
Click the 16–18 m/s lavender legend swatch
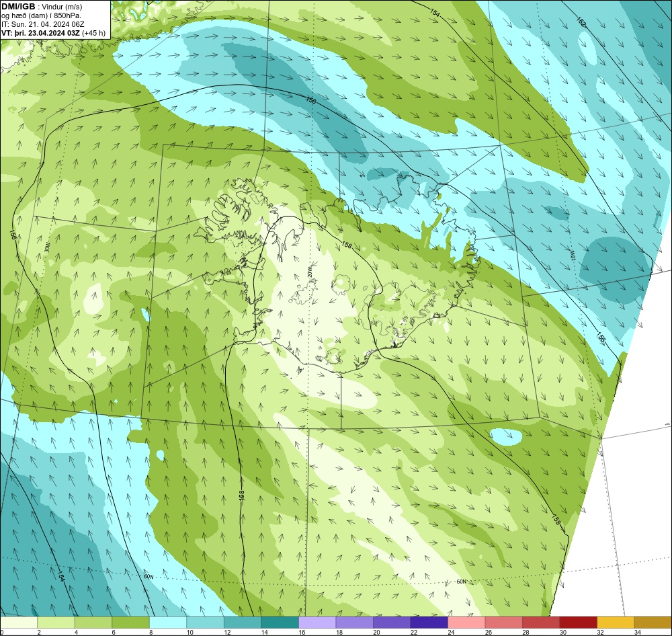(x=317, y=622)
